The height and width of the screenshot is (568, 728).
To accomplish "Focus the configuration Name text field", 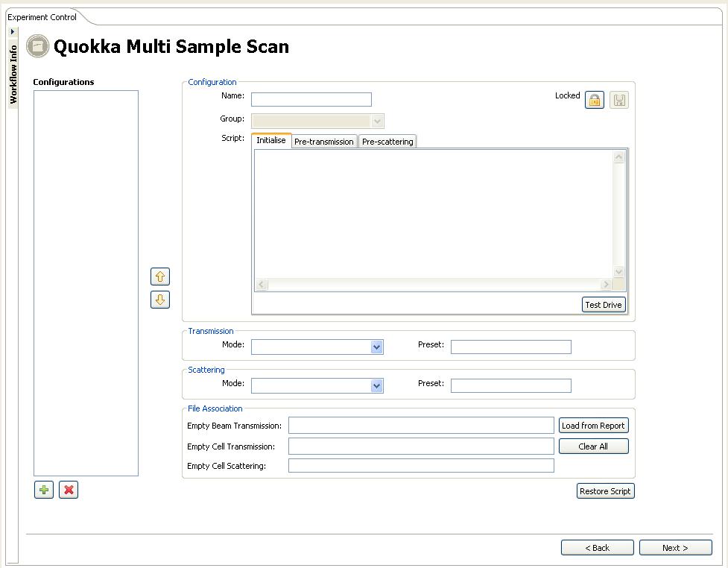I will [x=311, y=100].
